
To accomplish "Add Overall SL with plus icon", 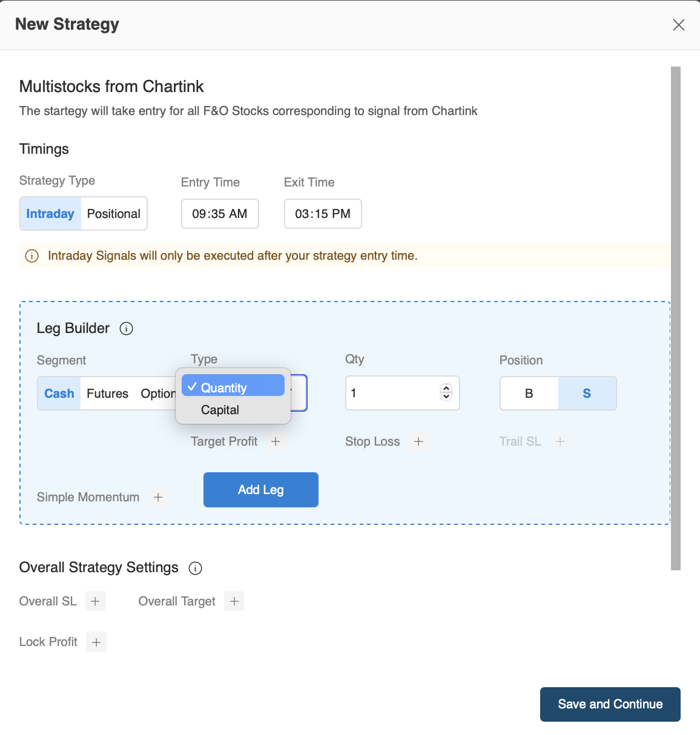I will click(x=96, y=601).
